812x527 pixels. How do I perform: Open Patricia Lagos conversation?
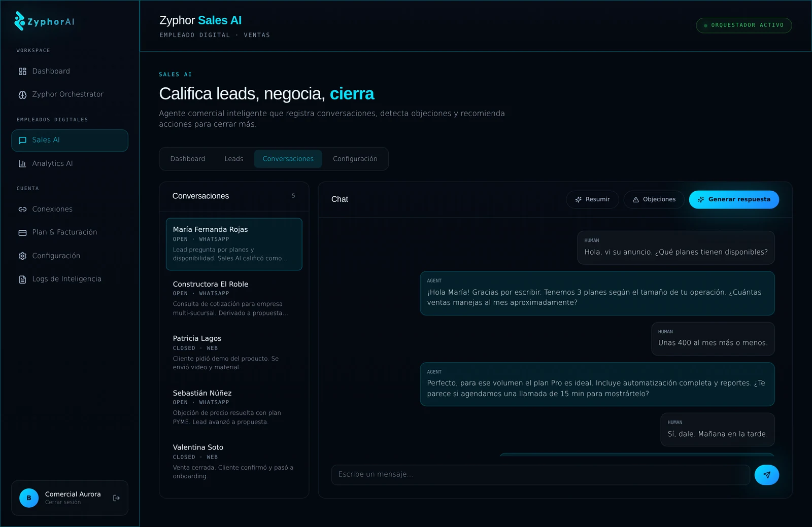click(234, 353)
